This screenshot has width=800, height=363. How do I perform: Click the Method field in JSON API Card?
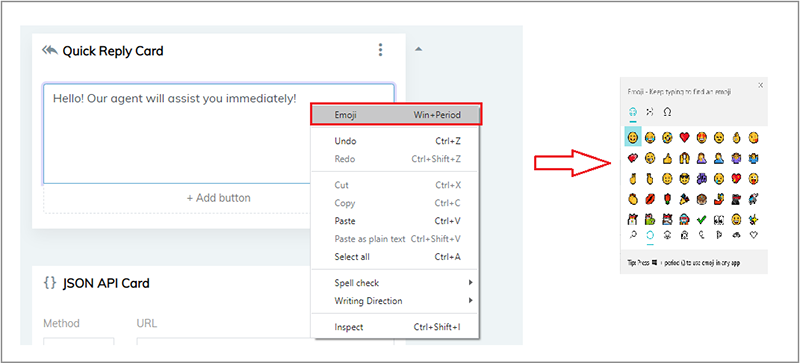(79, 341)
